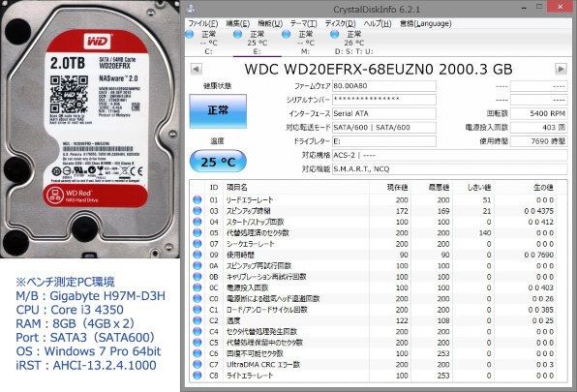Viewport: 577px width, 392px height.
Task: Open the 言語(Language) menu
Action: (x=425, y=23)
